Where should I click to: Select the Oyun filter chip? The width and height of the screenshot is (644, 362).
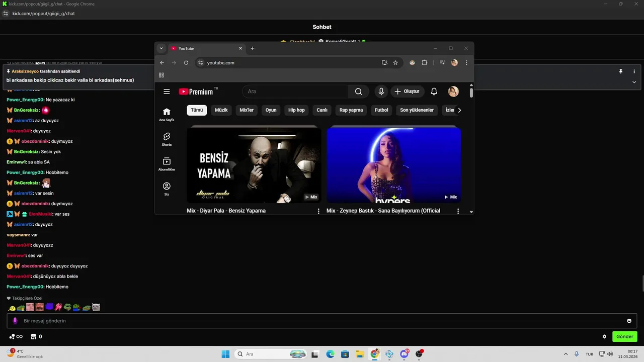[x=271, y=110]
